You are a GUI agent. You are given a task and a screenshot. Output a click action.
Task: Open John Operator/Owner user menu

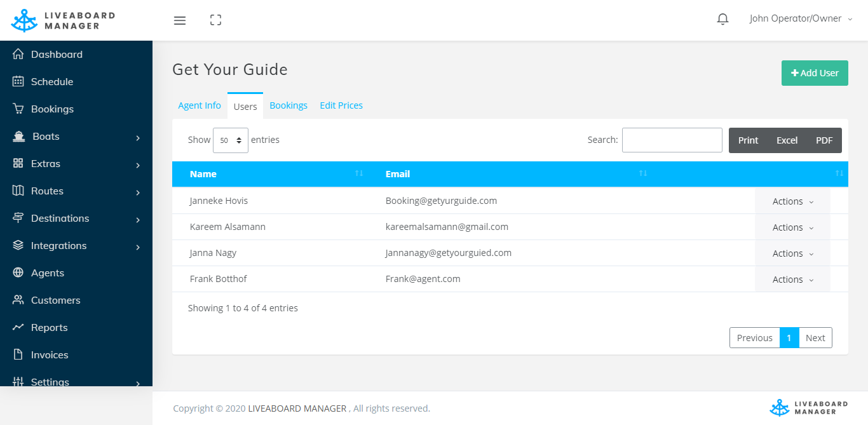tap(800, 19)
